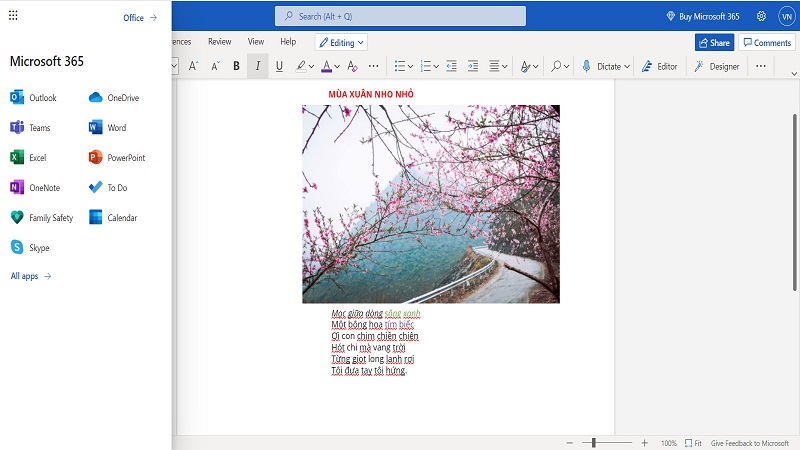Open To Do from the app list

point(108,188)
